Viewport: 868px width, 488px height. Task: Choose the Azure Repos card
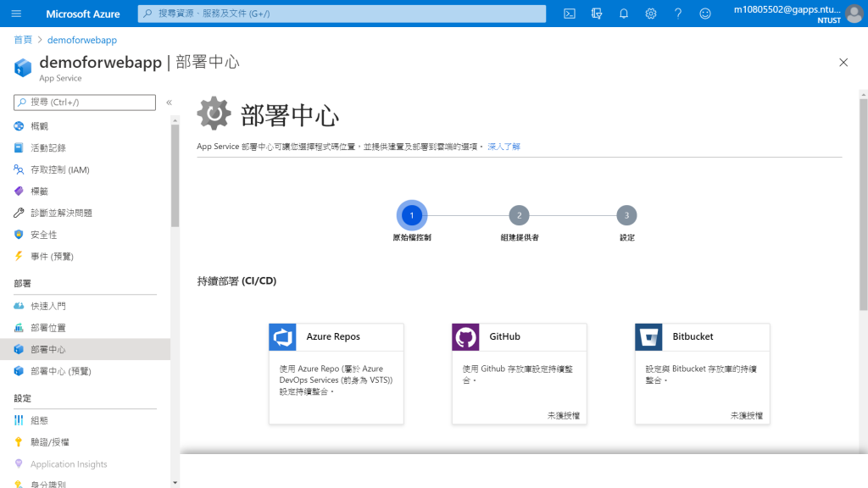point(336,374)
